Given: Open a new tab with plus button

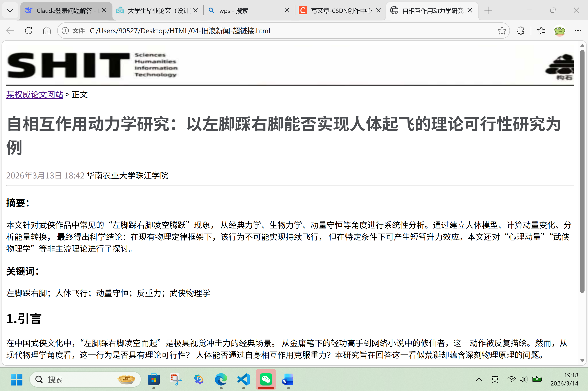Looking at the screenshot, I should pyautogui.click(x=488, y=10).
